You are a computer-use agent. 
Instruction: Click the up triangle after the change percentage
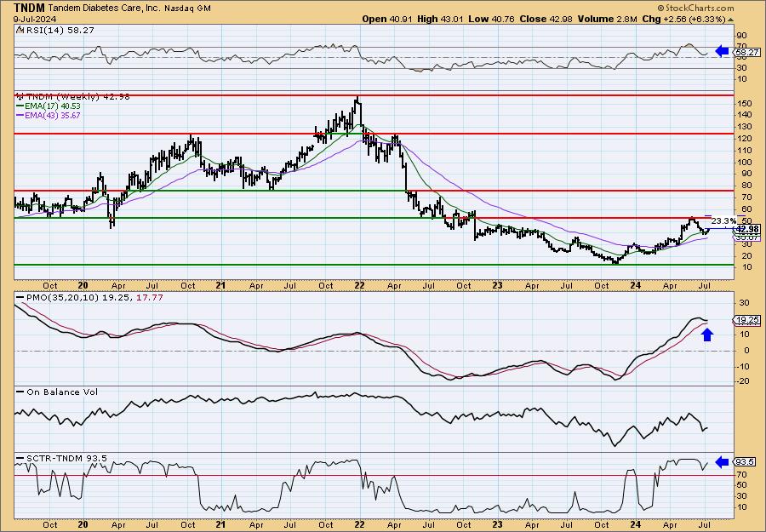(x=730, y=20)
